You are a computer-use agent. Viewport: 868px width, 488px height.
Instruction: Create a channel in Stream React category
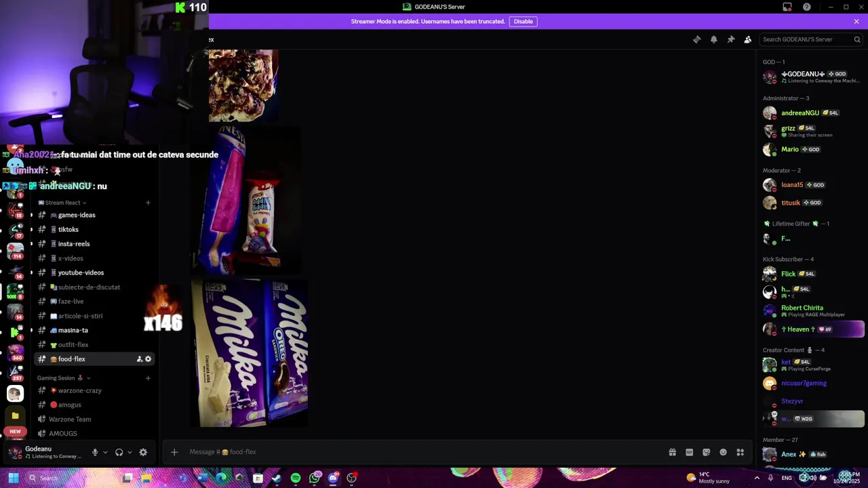tap(148, 203)
